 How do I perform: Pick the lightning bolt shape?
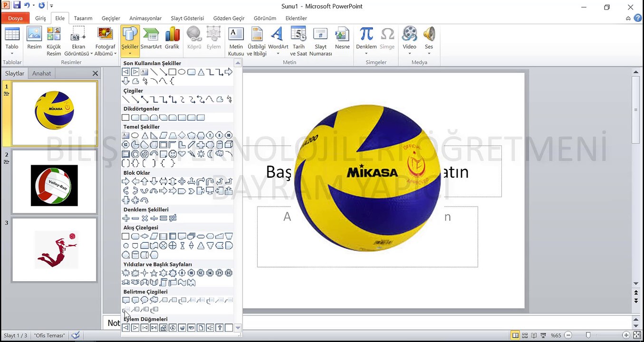pyautogui.click(x=191, y=154)
